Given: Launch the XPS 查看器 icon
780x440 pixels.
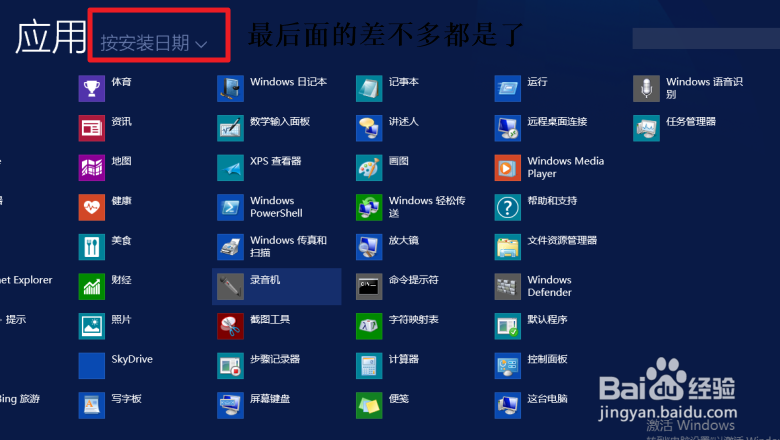Looking at the screenshot, I should (x=230, y=168).
